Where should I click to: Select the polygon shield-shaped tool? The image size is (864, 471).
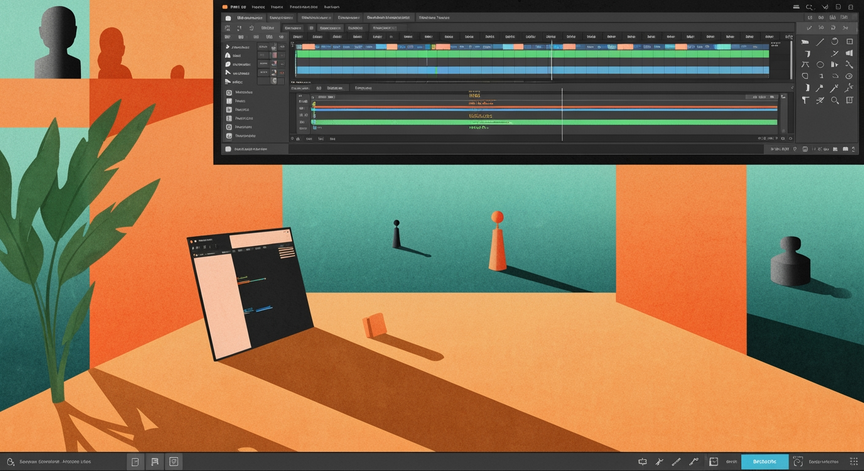[805, 76]
